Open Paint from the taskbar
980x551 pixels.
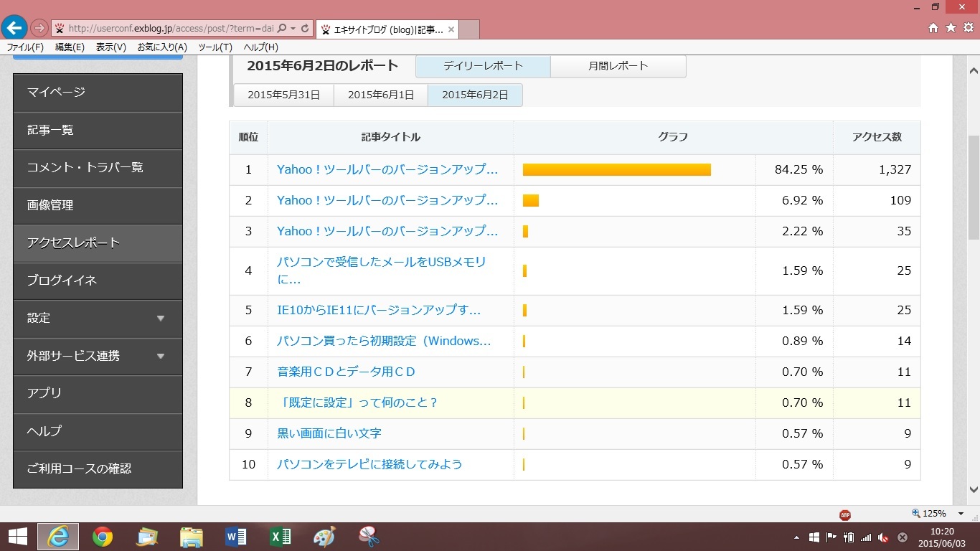[x=325, y=536]
